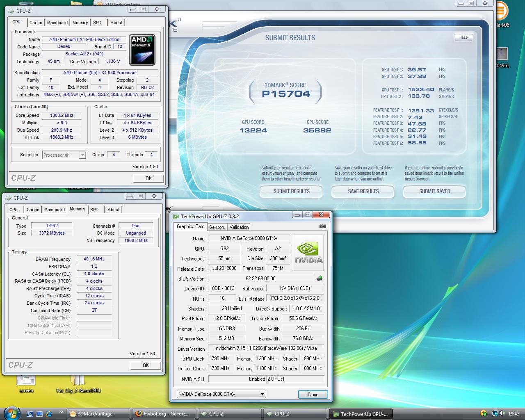Click the GPU Name GeForce 9800 GTX+ field
Viewport: 525px width, 420px height.
(x=249, y=238)
